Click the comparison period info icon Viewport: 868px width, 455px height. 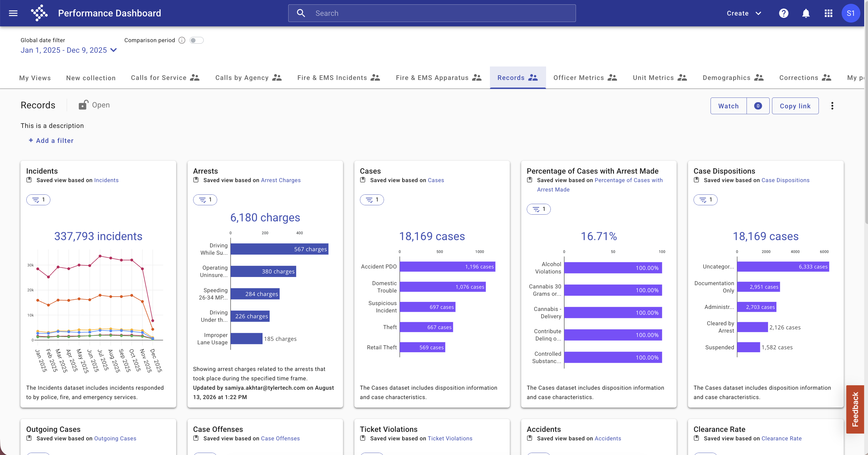tap(182, 40)
